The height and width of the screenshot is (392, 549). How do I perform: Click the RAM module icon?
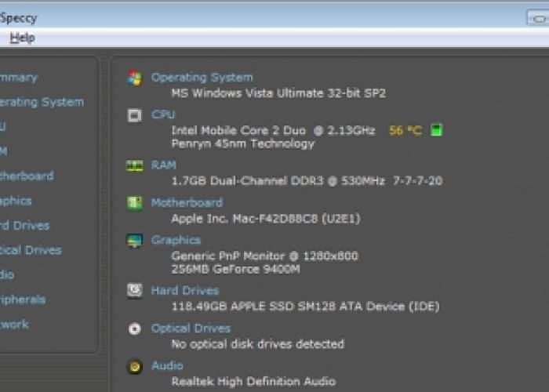click(x=134, y=165)
